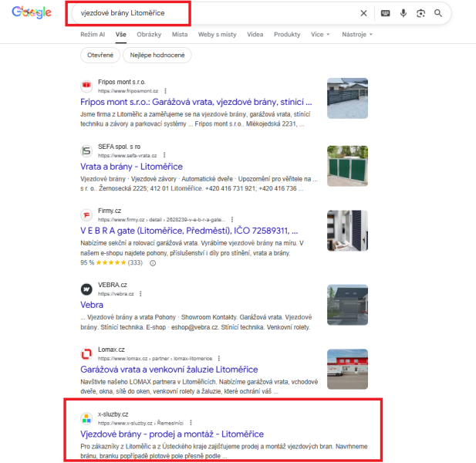Screen dimensions: 476x463
Task: Switch to the Videa tab
Action: tap(255, 35)
